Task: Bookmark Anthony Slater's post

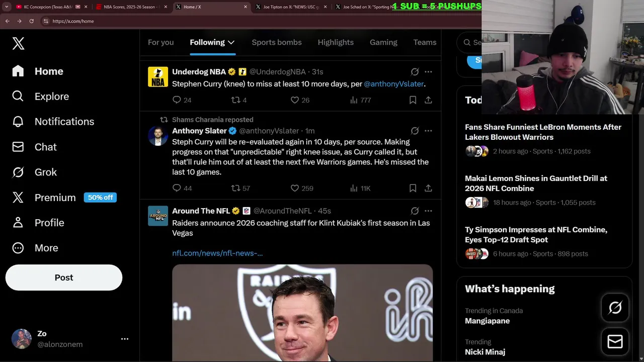Action: (x=413, y=188)
